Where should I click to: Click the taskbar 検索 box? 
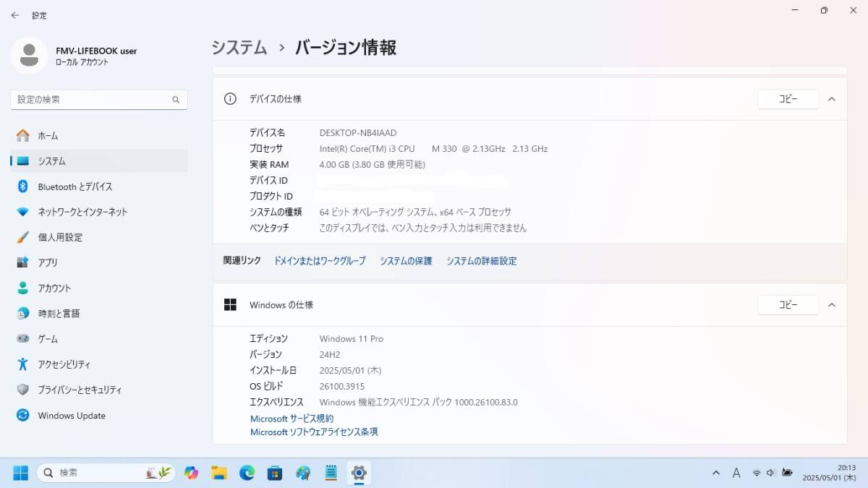pos(106,473)
